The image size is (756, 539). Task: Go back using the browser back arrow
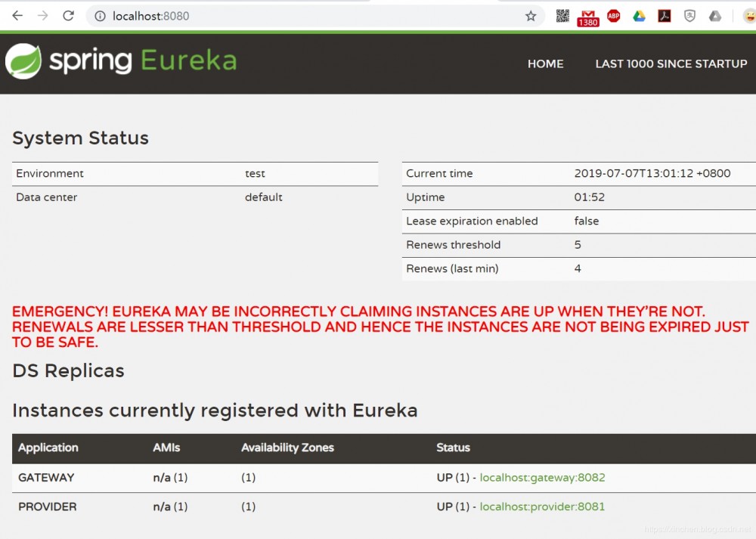(17, 16)
